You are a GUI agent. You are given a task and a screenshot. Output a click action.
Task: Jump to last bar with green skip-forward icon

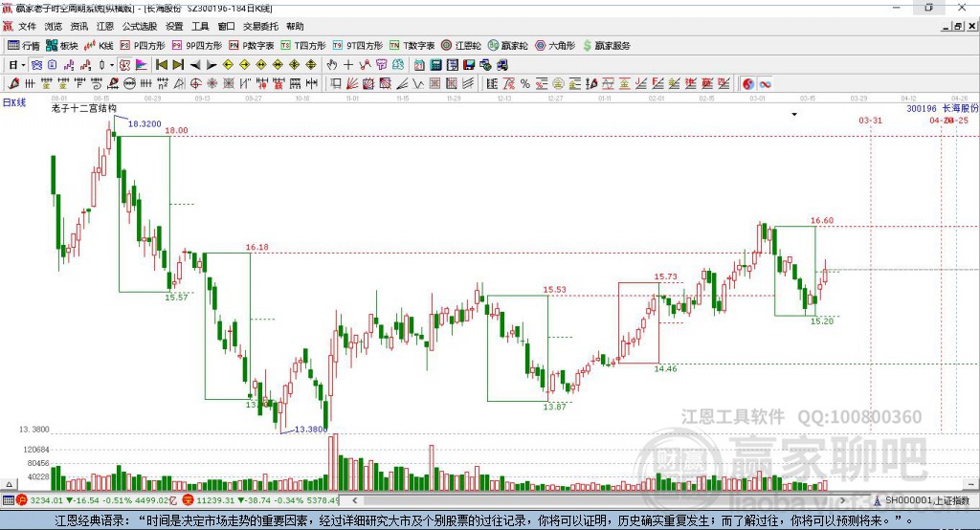178,65
